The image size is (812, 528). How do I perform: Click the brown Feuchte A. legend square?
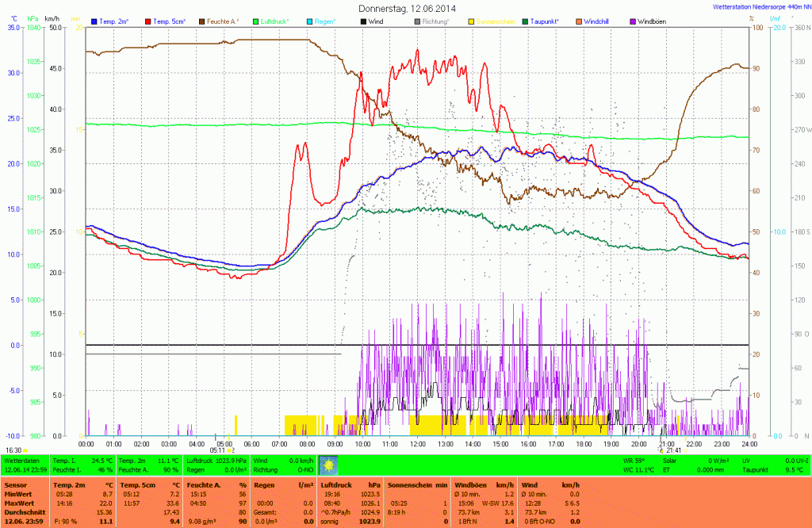pyautogui.click(x=201, y=21)
